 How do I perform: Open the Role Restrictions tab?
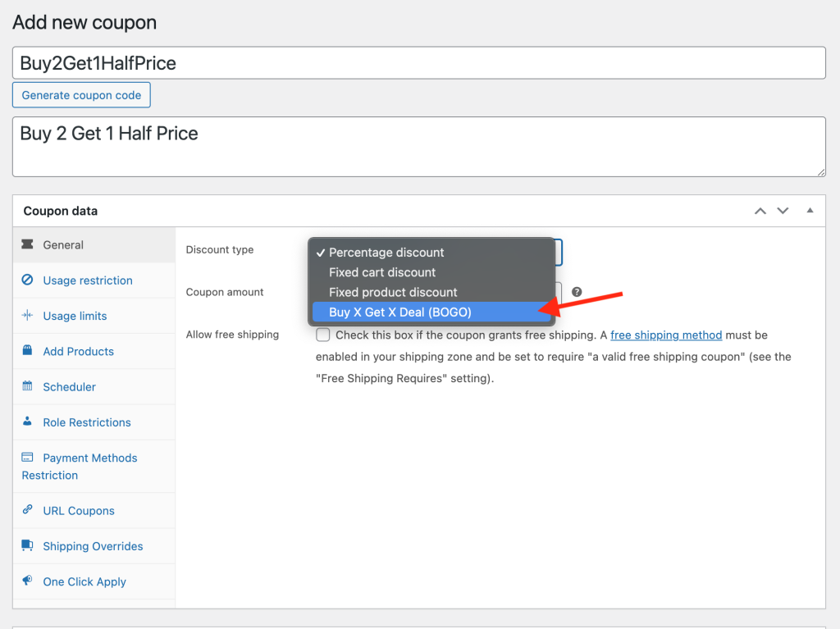pyautogui.click(x=94, y=422)
